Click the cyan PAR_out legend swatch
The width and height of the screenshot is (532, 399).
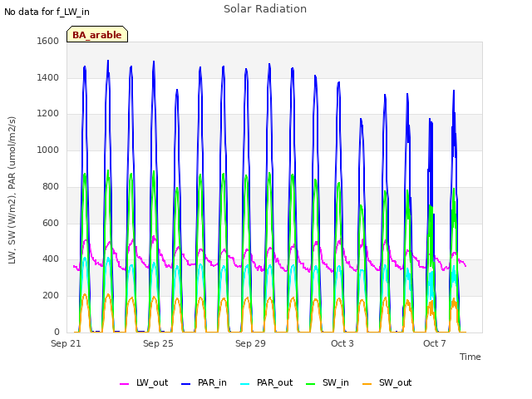245,384
